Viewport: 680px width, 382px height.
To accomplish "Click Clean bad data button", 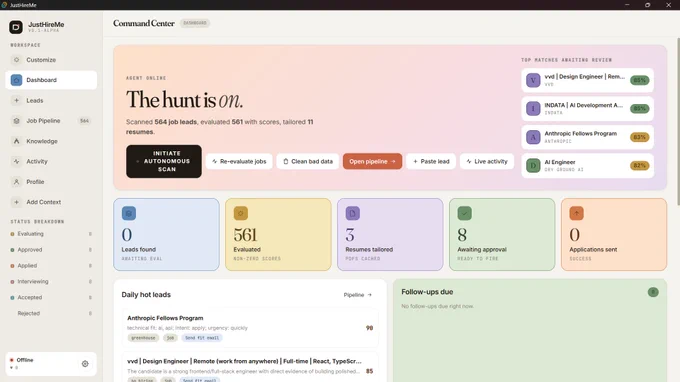I will (x=308, y=161).
